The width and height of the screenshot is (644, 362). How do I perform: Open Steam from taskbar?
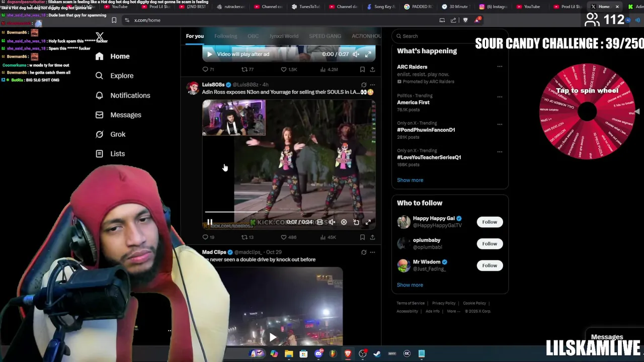(377, 354)
